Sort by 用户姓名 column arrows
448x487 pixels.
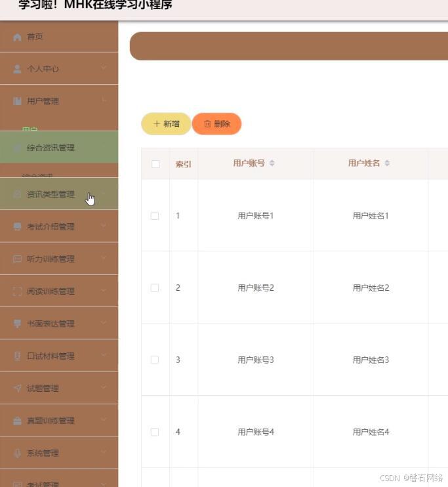pos(387,163)
